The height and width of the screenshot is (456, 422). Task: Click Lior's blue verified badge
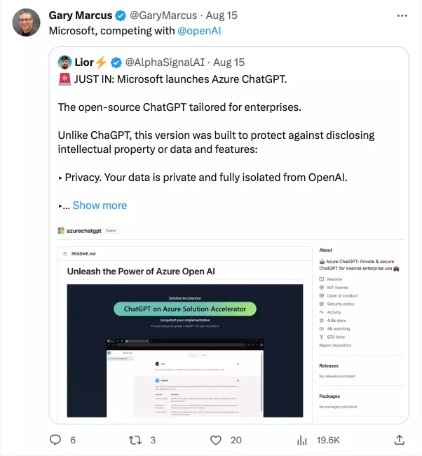[x=116, y=62]
